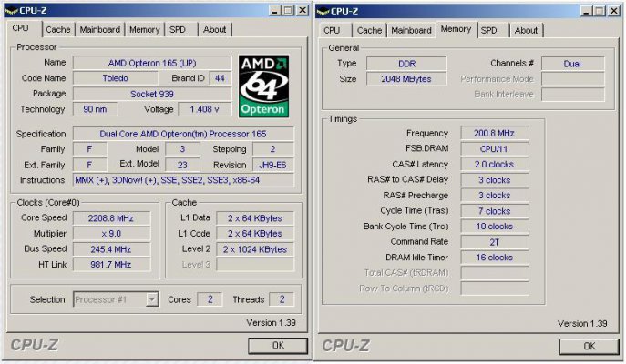Expand the Processor #1 selection dropdown
Viewport: 626px width, 364px height.
pyautogui.click(x=151, y=299)
